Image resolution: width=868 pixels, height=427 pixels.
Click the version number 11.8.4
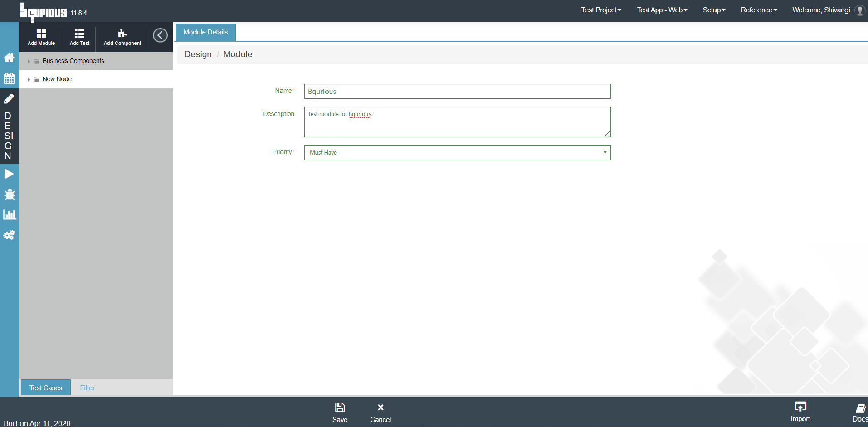(x=78, y=13)
